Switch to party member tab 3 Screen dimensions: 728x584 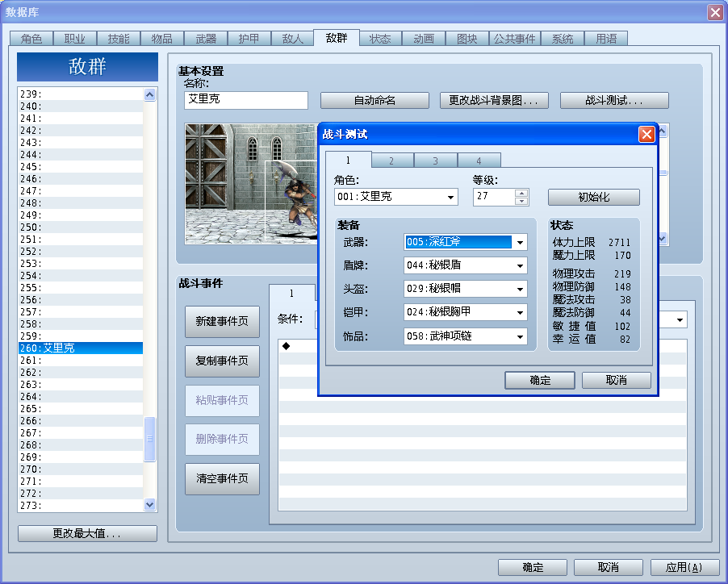(435, 161)
